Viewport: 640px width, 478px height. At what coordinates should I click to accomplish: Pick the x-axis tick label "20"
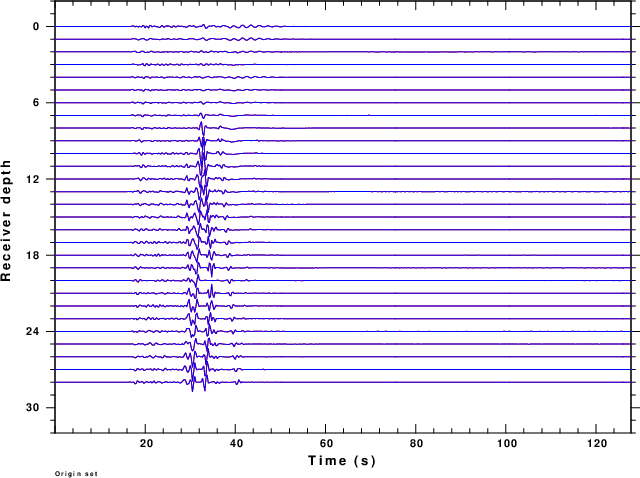[146, 444]
